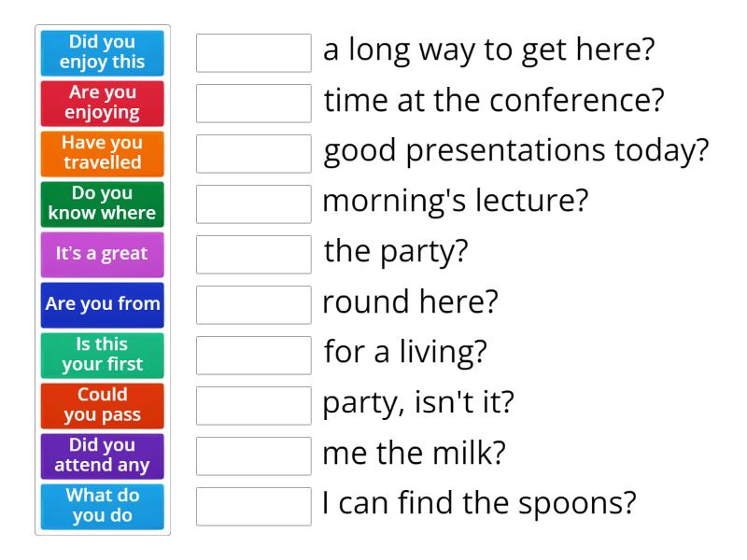The height and width of the screenshot is (560, 747).
Task: Select empty slot beside 'good presentations today?'
Action: 254,154
